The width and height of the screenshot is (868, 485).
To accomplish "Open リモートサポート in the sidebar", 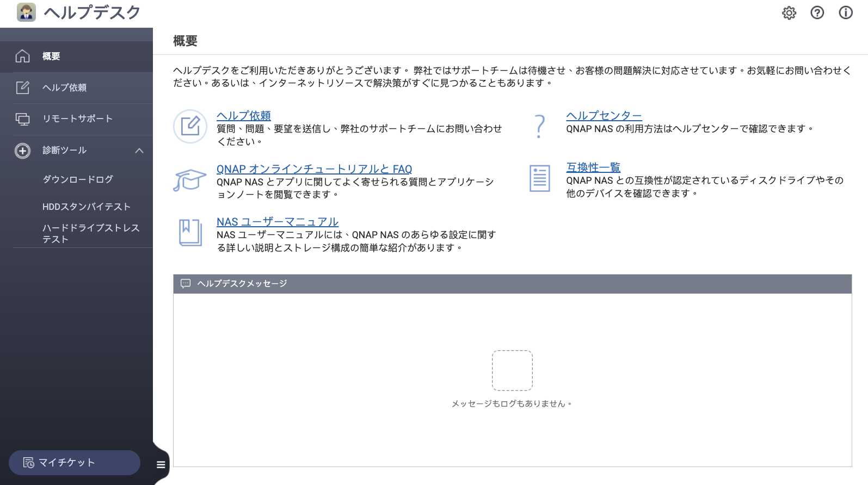I will [76, 119].
